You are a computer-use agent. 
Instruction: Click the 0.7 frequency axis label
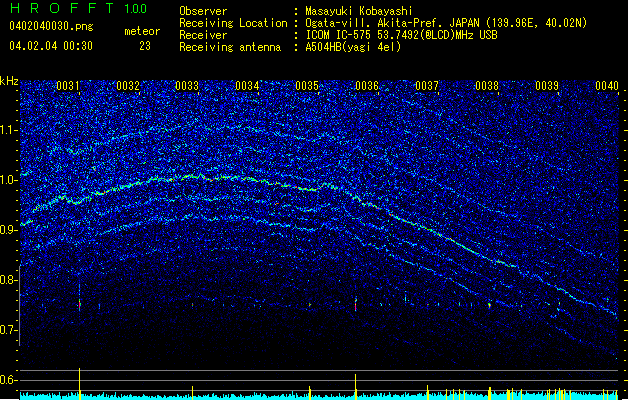pyautogui.click(x=9, y=330)
